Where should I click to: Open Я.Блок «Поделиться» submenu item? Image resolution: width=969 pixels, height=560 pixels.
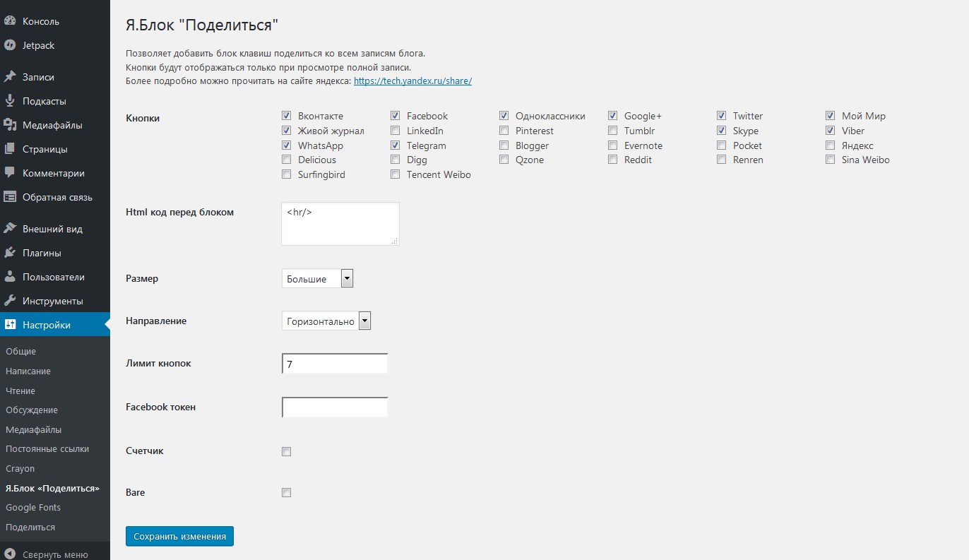pos(52,488)
